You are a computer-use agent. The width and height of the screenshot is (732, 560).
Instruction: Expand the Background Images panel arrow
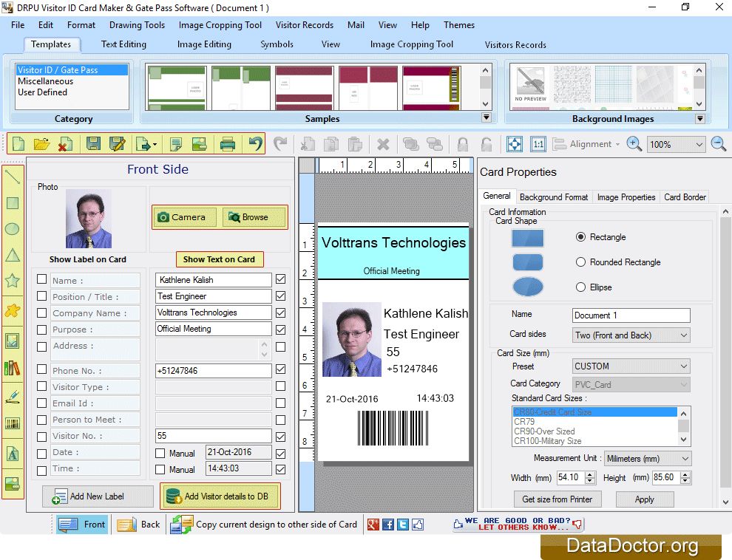point(699,118)
